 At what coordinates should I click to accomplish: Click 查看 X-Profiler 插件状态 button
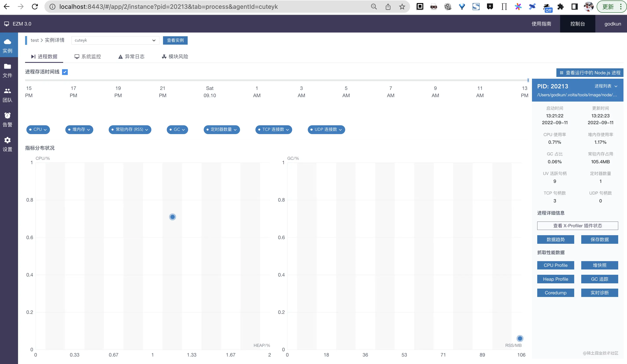point(577,226)
